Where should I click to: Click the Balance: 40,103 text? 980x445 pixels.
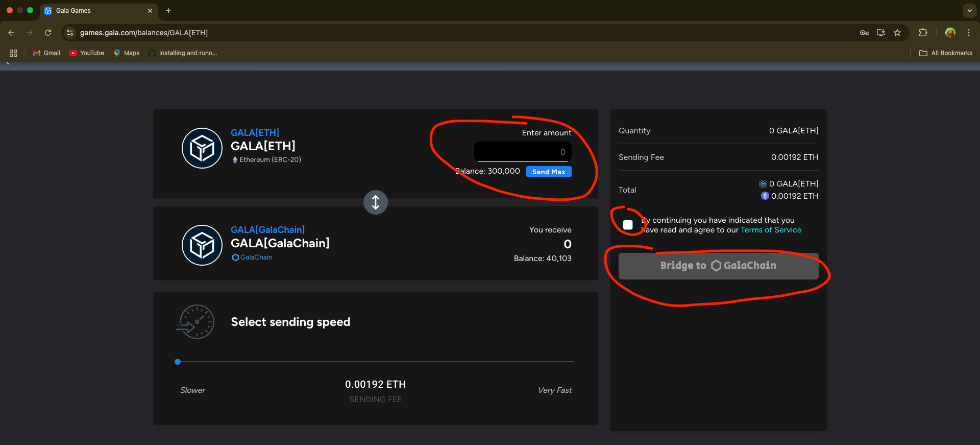[543, 259]
